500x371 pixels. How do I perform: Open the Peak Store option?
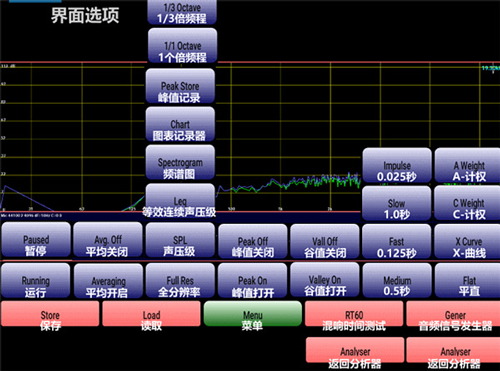click(180, 86)
